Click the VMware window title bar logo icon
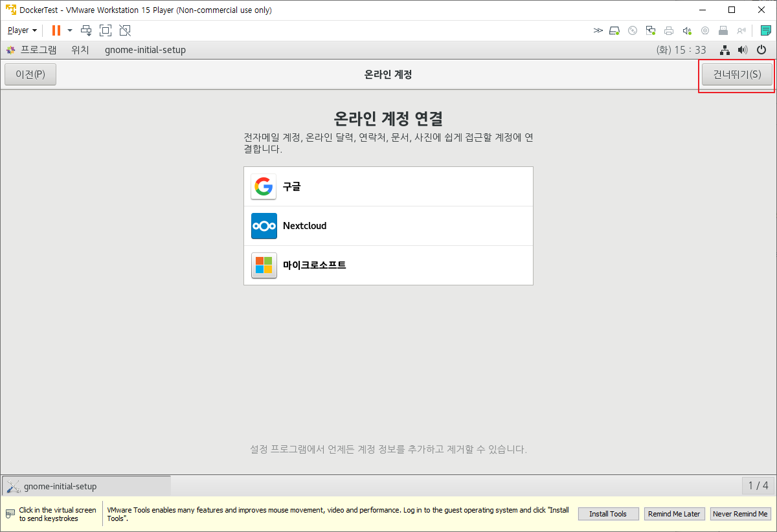 tap(10, 10)
